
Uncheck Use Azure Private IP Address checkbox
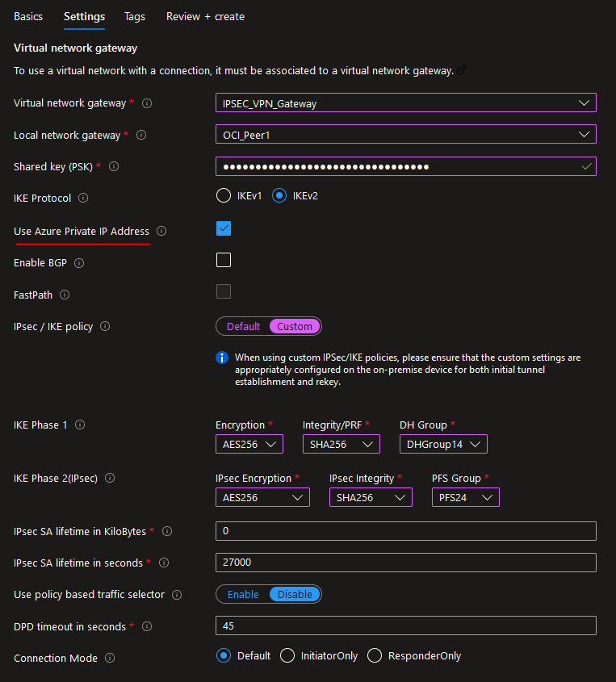(224, 228)
